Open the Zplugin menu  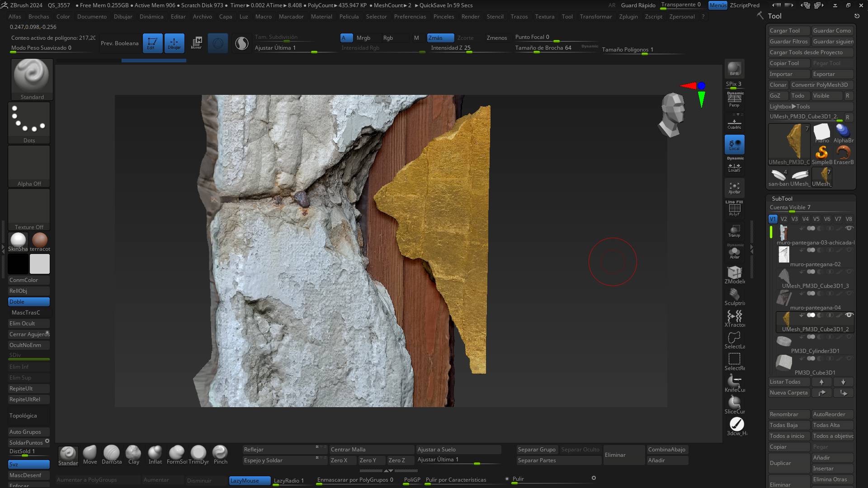tap(628, 16)
